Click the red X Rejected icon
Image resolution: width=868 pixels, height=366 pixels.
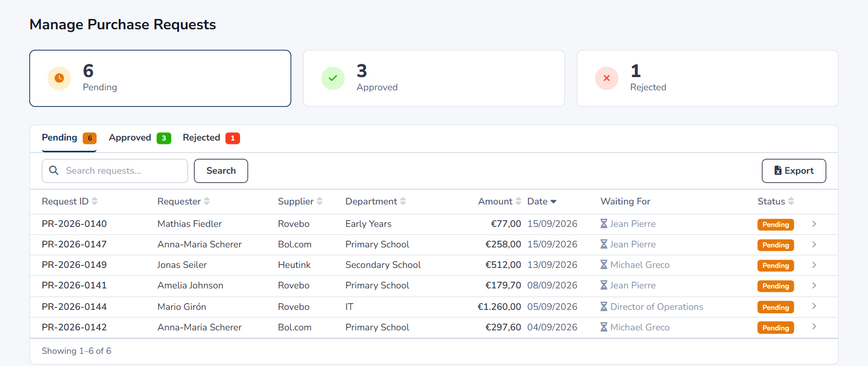coord(606,78)
